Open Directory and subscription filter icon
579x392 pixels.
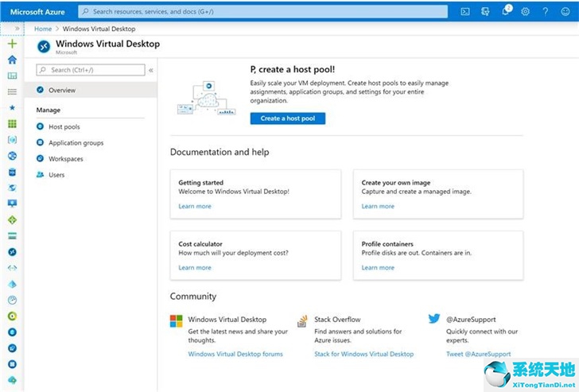[485, 11]
